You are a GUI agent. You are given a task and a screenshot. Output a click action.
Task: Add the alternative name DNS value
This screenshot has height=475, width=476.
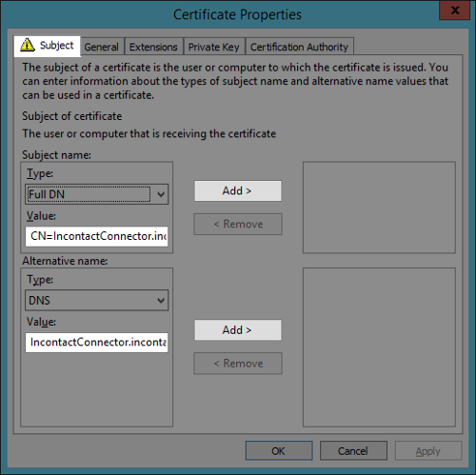point(238,330)
